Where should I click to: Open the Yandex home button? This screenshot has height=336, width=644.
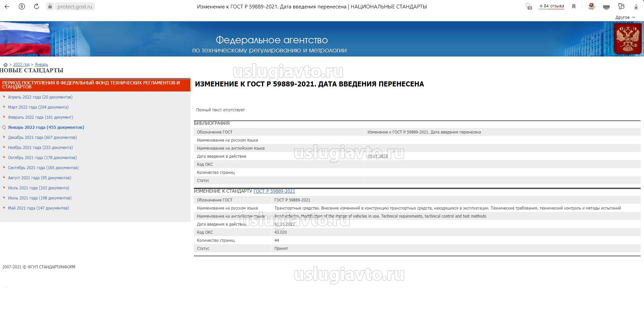click(x=22, y=6)
